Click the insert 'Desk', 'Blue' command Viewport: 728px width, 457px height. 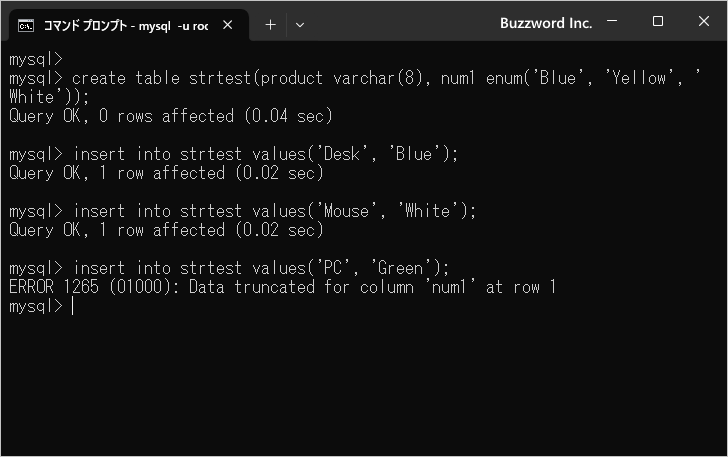click(x=266, y=154)
